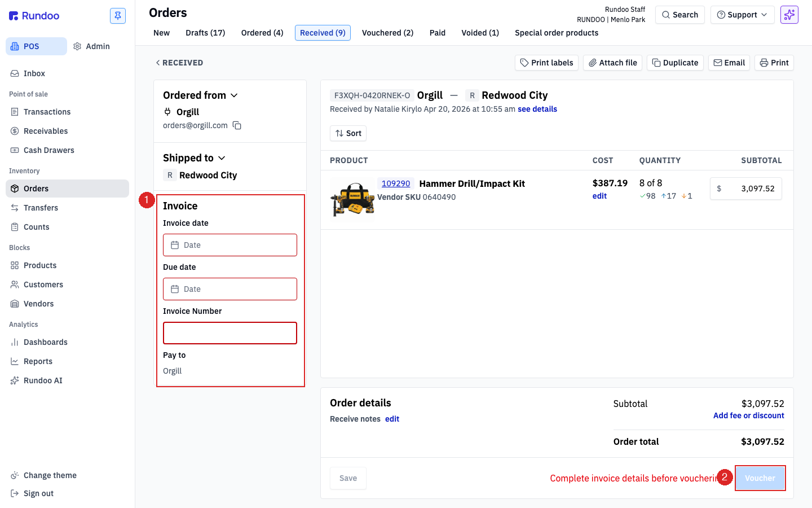Print the order
This screenshot has width=812, height=508.
[x=774, y=63]
